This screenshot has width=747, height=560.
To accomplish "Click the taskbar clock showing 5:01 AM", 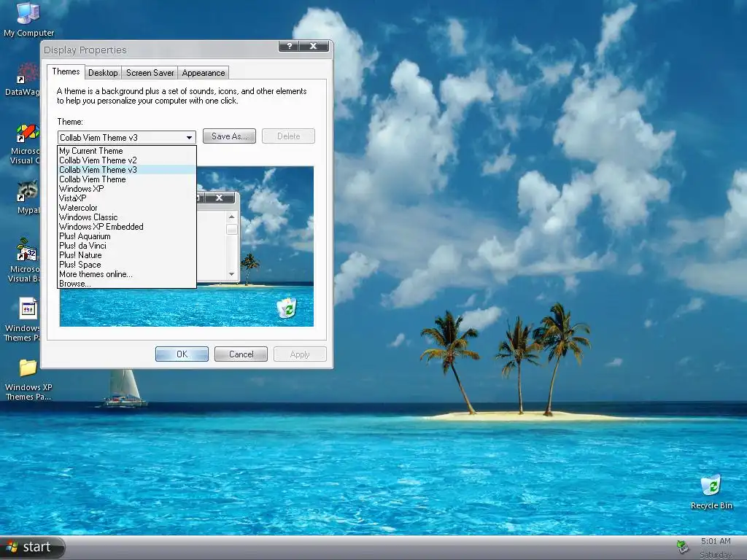I will [x=716, y=542].
